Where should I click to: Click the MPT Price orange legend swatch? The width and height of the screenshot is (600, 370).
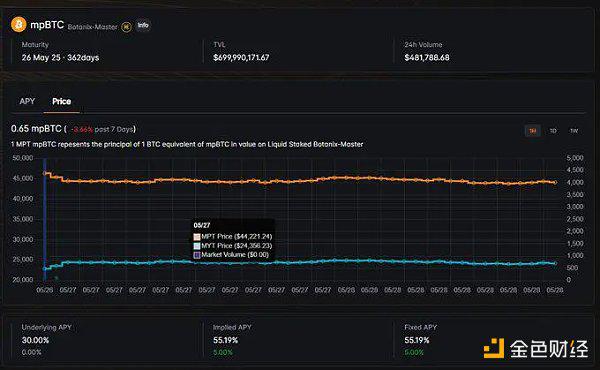tap(197, 237)
